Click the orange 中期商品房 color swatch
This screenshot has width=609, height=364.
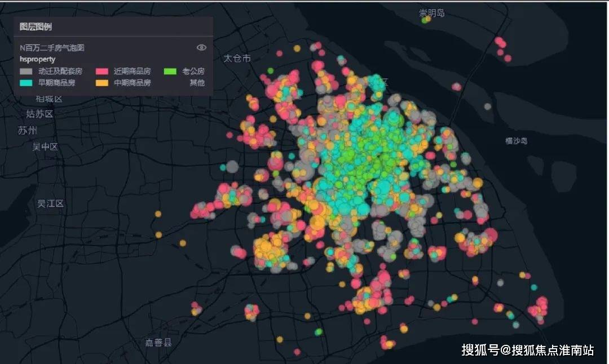tap(101, 83)
